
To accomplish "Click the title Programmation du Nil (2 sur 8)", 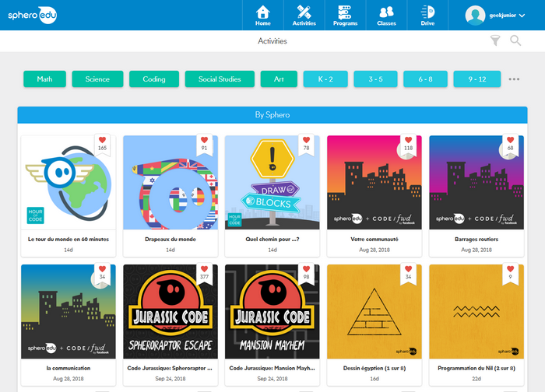I will tap(476, 368).
